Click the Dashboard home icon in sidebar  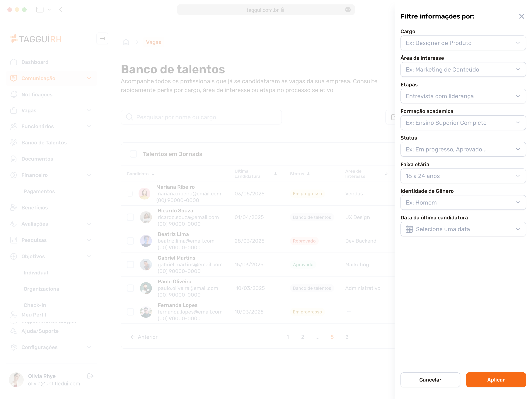pos(14,62)
